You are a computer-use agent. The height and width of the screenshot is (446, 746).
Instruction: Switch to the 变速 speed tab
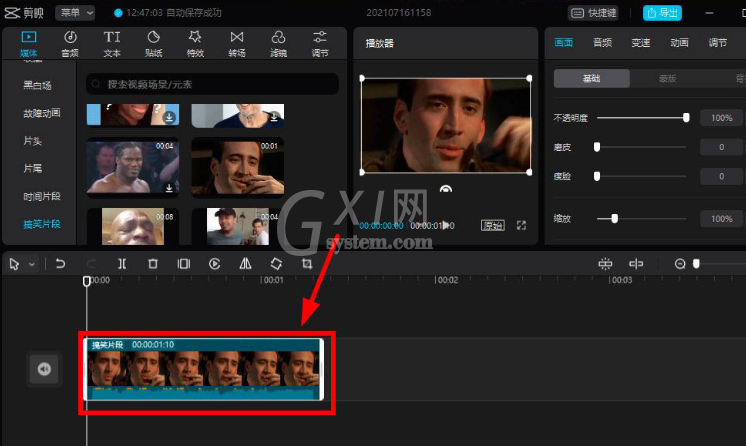tap(640, 43)
